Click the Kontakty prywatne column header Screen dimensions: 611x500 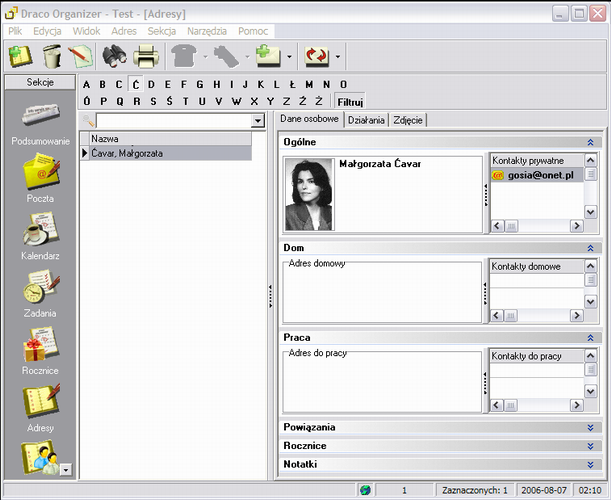coord(537,160)
